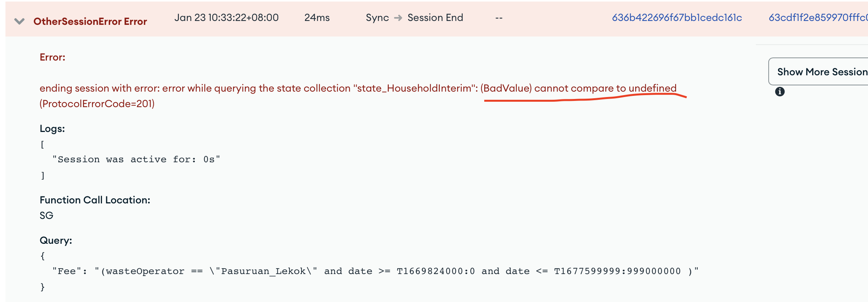This screenshot has width=868, height=302.
Task: Click the info icon below Show More Sessions
Action: point(780,92)
